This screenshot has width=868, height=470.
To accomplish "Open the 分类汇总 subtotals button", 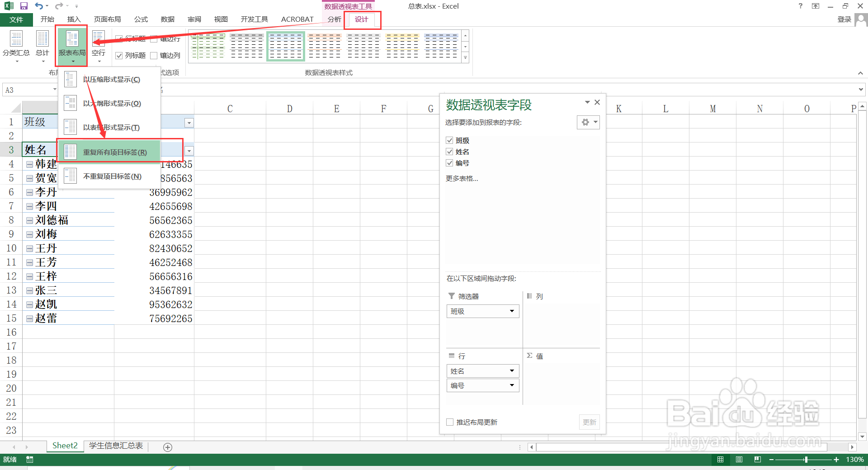I will pos(16,46).
